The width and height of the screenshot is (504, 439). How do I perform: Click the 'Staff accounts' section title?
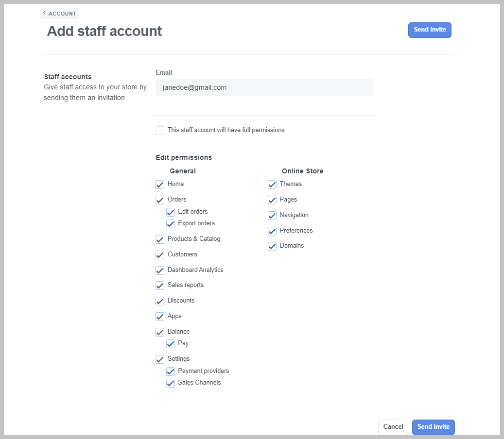pos(68,77)
